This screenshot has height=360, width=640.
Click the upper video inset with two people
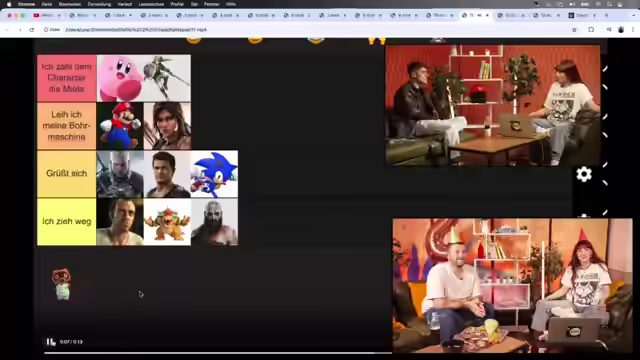(x=493, y=105)
